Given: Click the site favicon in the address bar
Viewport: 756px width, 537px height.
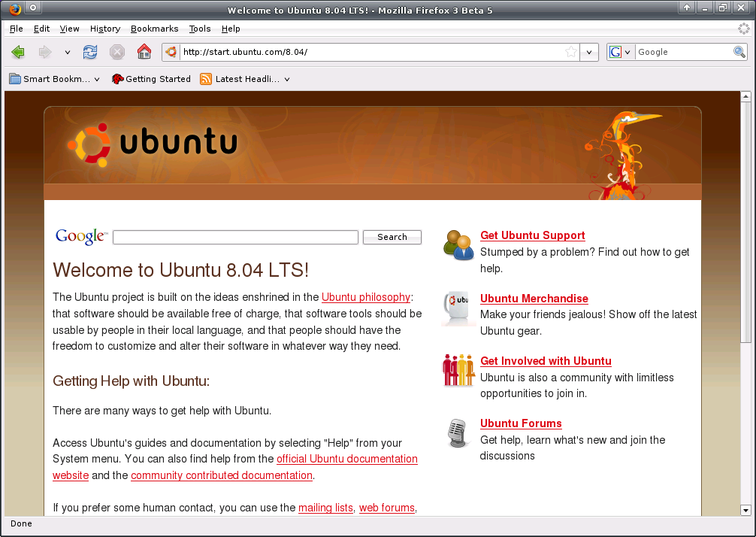Looking at the screenshot, I should (x=171, y=52).
